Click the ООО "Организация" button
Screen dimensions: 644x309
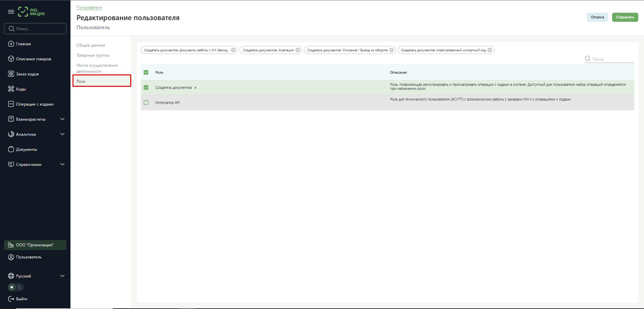pos(35,245)
